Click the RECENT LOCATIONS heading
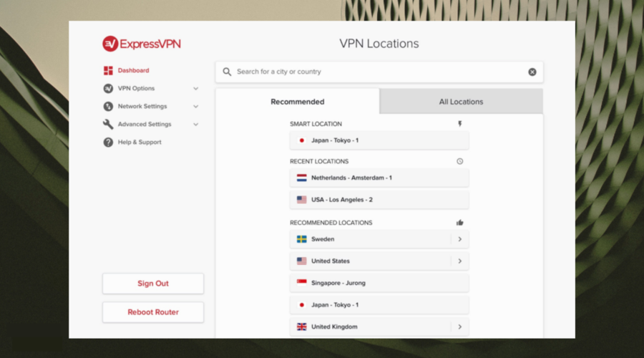This screenshot has height=358, width=644. pos(318,162)
